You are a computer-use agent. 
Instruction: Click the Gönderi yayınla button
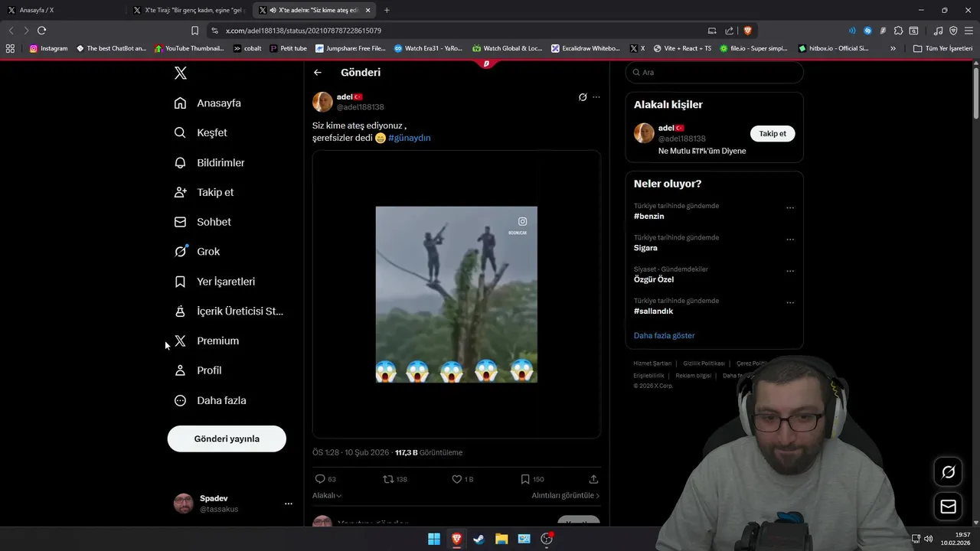click(x=227, y=439)
